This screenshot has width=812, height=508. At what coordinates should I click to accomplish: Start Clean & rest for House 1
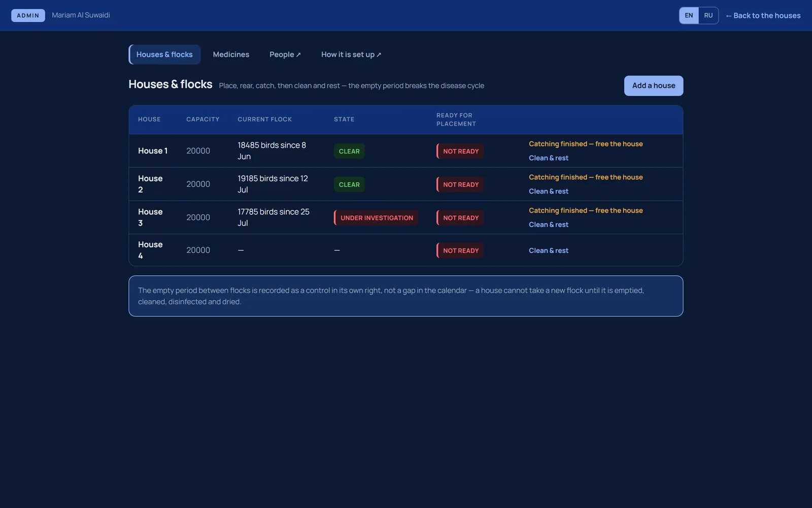click(x=548, y=158)
